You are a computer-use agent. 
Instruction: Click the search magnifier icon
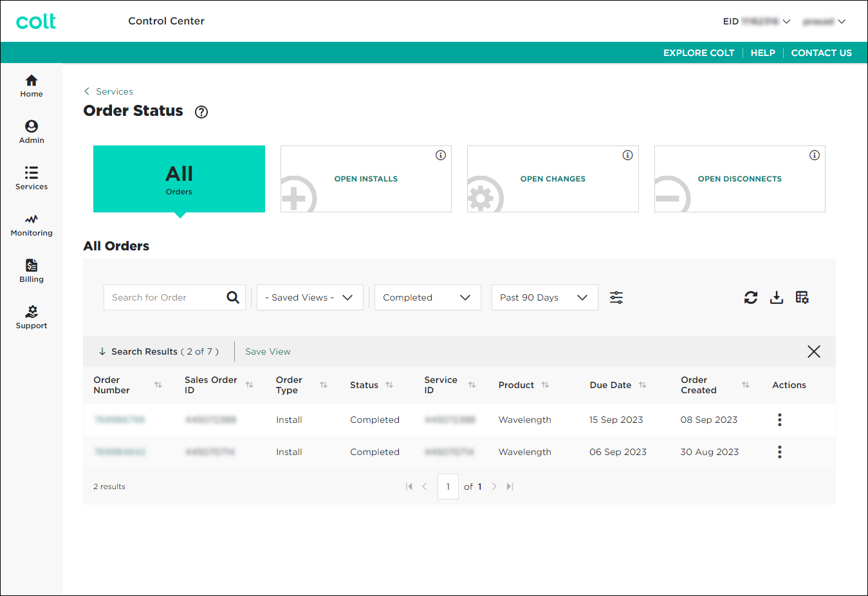[233, 297]
